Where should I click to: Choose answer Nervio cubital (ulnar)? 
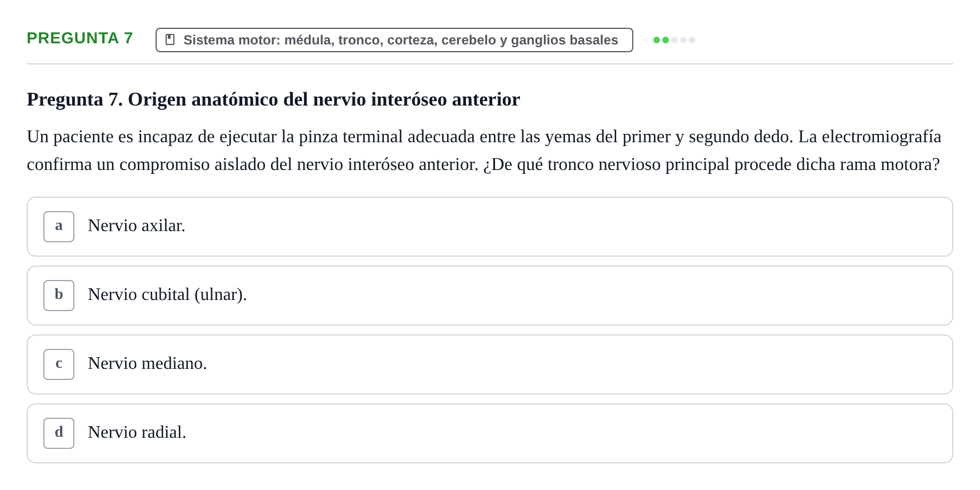coord(167,294)
